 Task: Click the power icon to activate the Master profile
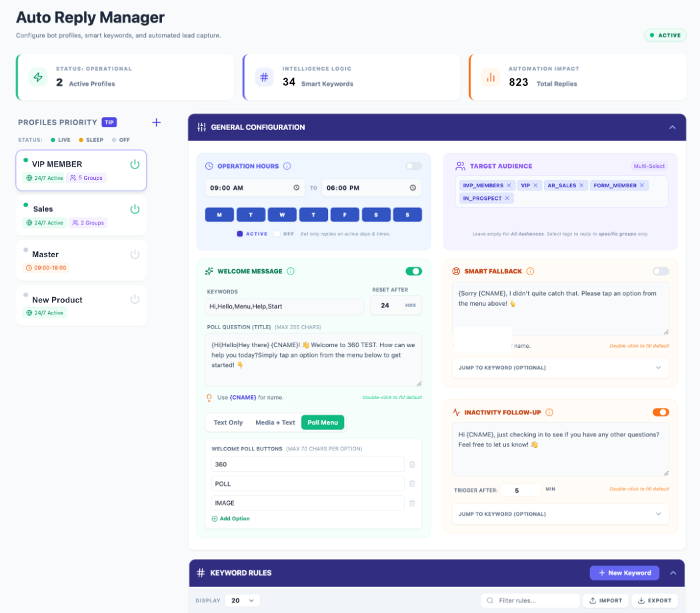point(135,255)
